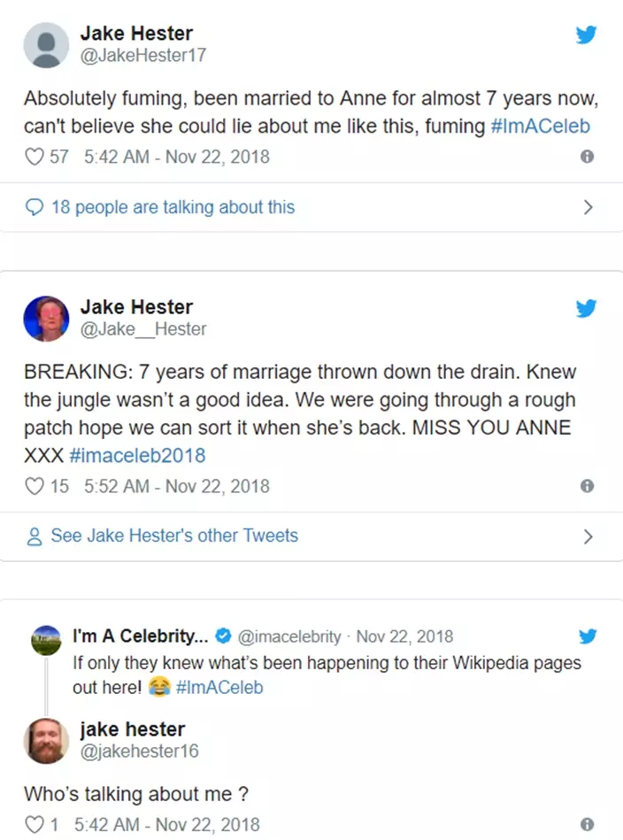Like the @JakeHester17 tweet with 57 likes
623x840 pixels.
[34, 158]
